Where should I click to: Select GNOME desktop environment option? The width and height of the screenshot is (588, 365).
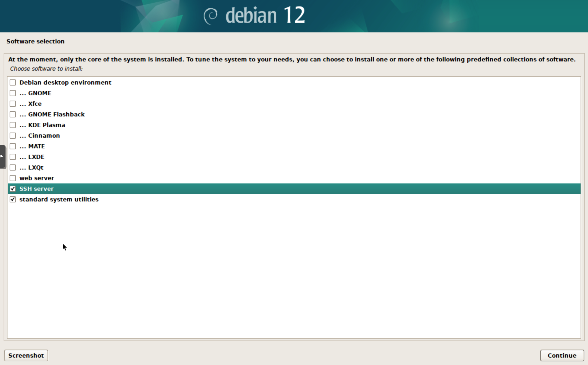pyautogui.click(x=13, y=93)
